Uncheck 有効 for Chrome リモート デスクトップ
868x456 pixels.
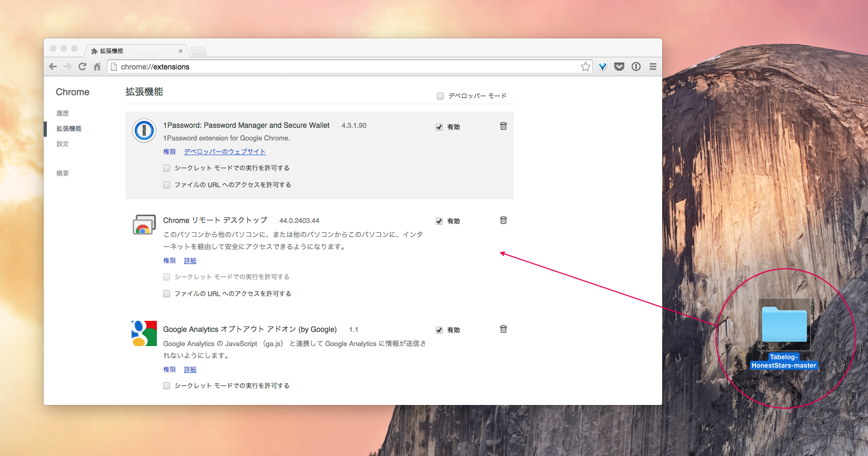(x=439, y=221)
